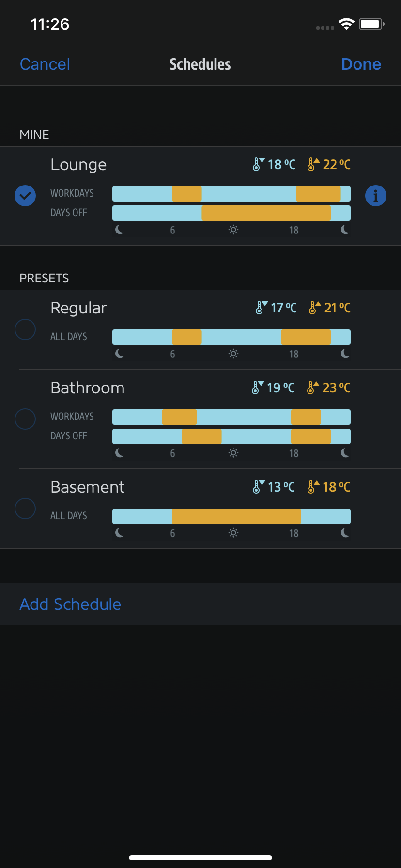The image size is (401, 868).
Task: Tap Bathroom warm thermometer icon
Action: point(313,387)
